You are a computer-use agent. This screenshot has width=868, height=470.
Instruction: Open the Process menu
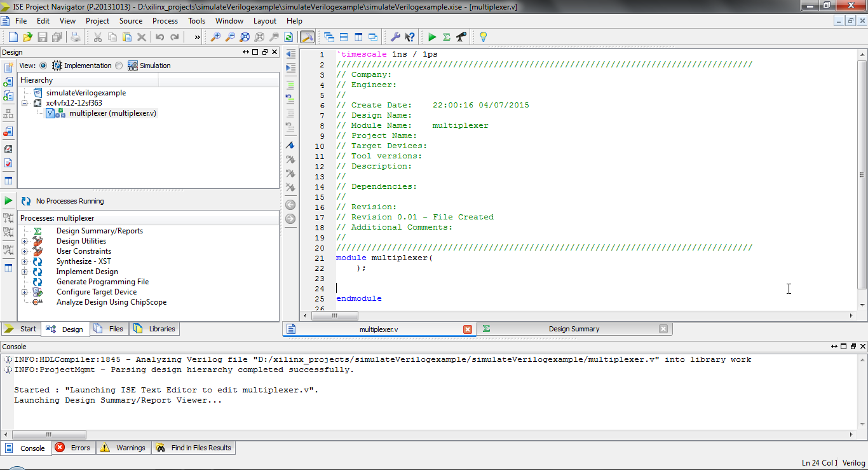(x=165, y=21)
